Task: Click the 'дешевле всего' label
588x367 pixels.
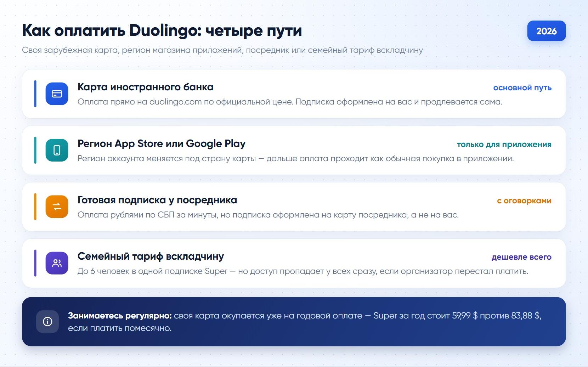Action: (521, 257)
